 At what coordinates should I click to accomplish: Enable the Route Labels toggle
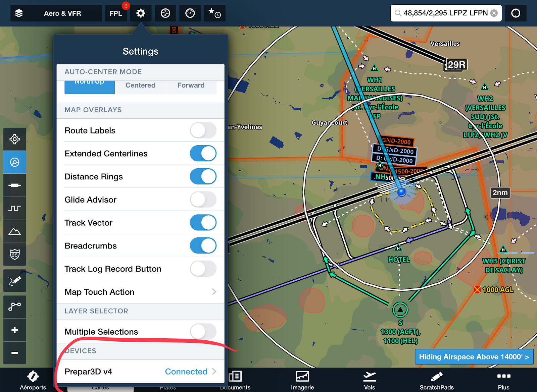(x=203, y=130)
